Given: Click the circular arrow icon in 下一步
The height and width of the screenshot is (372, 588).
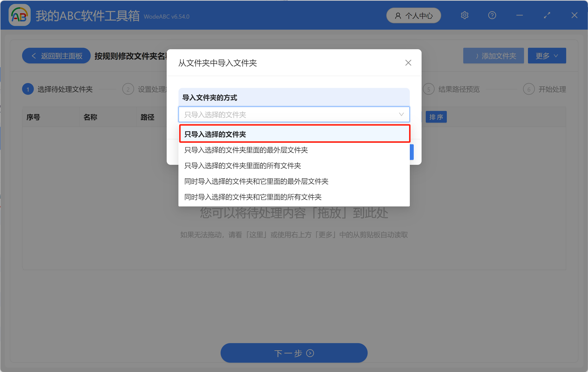Looking at the screenshot, I should coord(310,353).
